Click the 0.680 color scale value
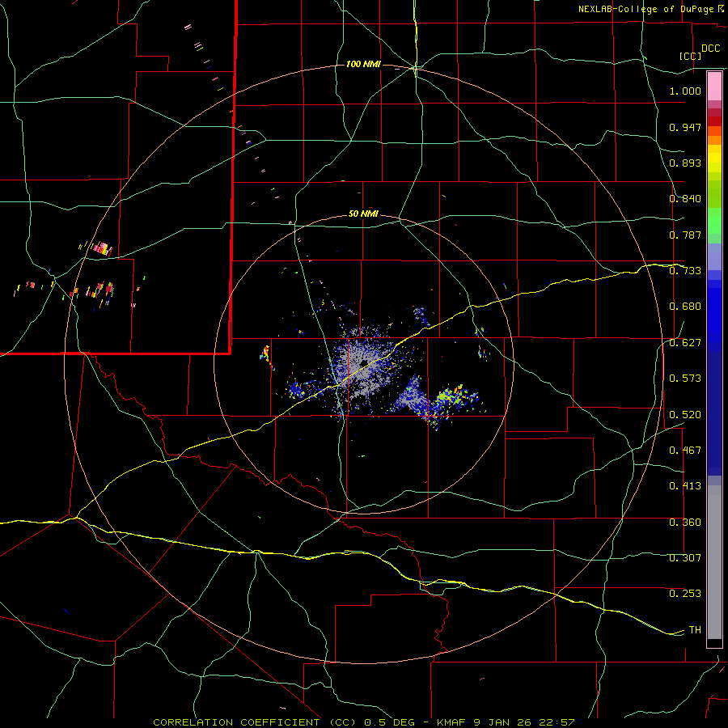Screen dimensions: 728x728 [685, 307]
